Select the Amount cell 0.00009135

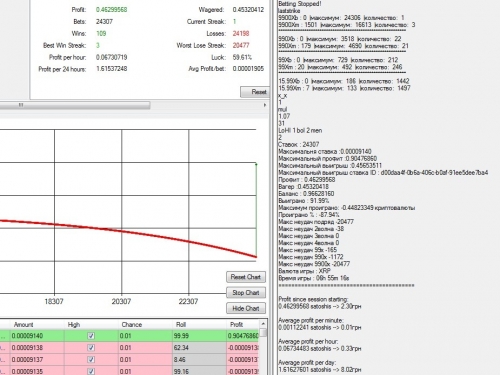[37, 371]
